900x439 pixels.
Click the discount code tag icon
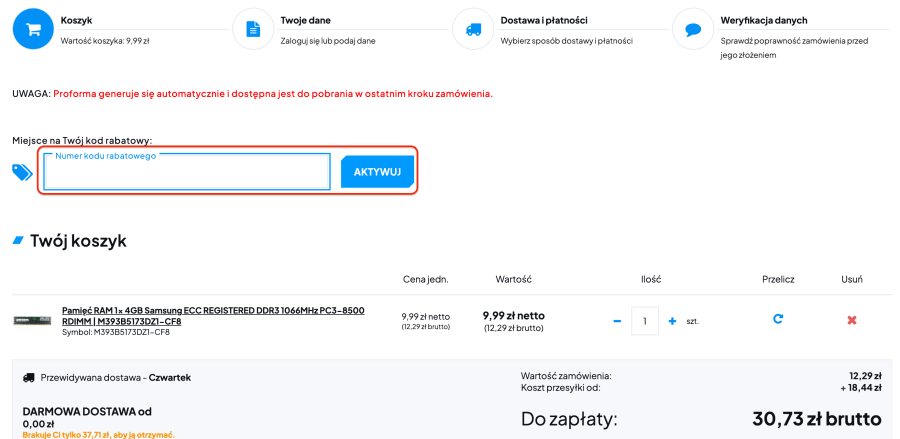coord(22,172)
